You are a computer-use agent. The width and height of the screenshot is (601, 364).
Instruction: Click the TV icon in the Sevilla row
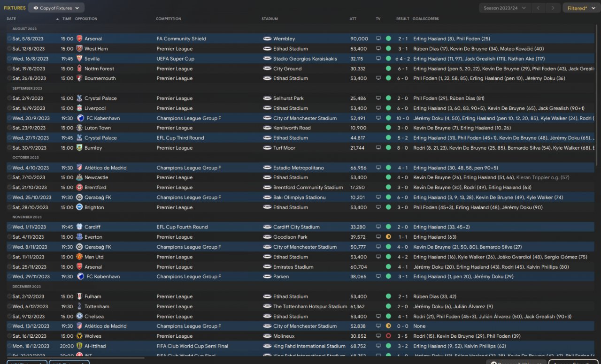pyautogui.click(x=378, y=59)
